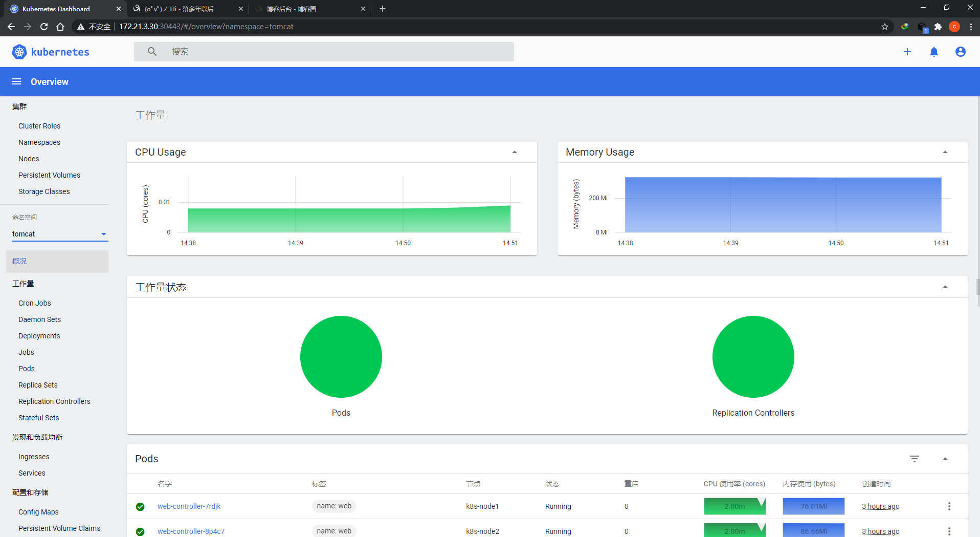Open Persistent Volumes in sidebar

click(x=49, y=175)
